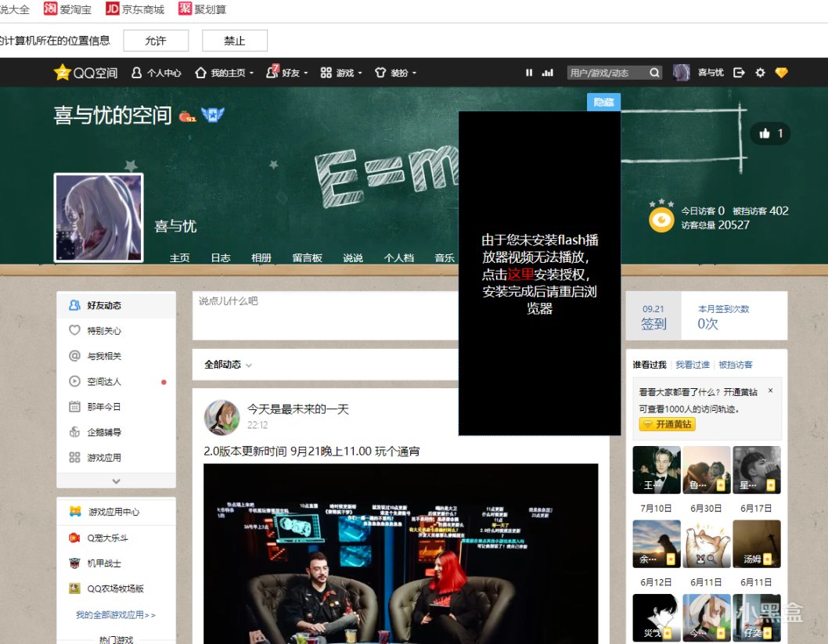The width and height of the screenshot is (828, 644).
Task: Click the yellow diamond icon
Action: (x=782, y=73)
